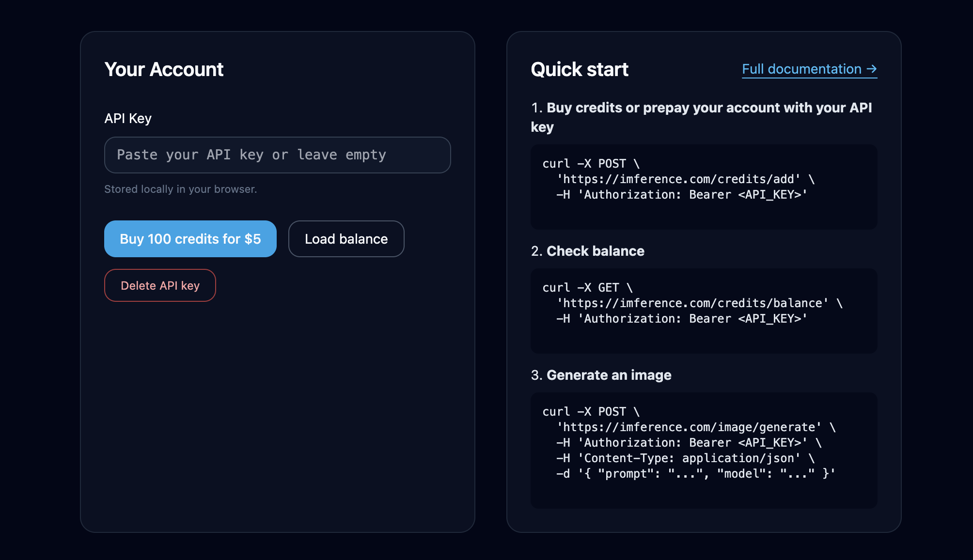Click the prompt and model JSON data line
The height and width of the screenshot is (560, 973).
[696, 474]
